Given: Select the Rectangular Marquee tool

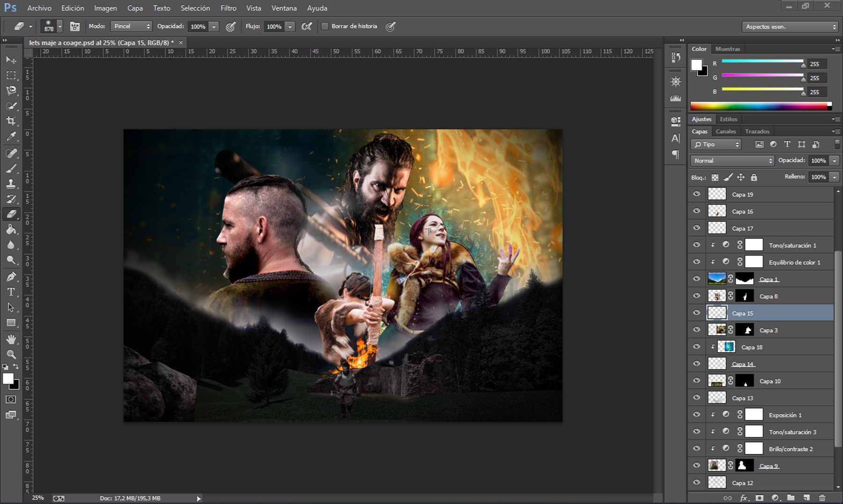Looking at the screenshot, I should coord(11,75).
